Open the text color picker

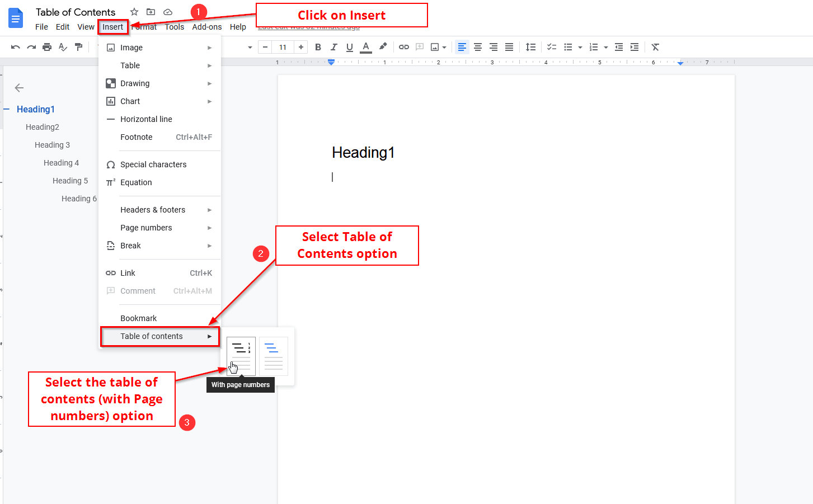pyautogui.click(x=365, y=47)
